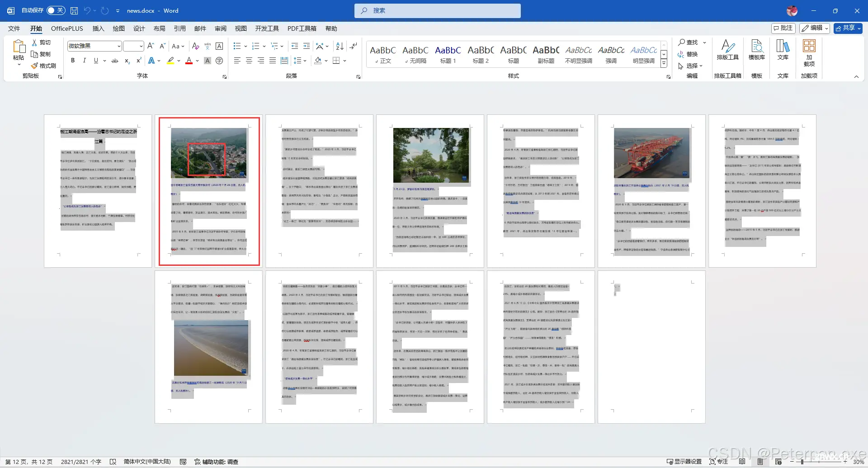
Task: Increase font size with the larger A icon
Action: (x=151, y=46)
